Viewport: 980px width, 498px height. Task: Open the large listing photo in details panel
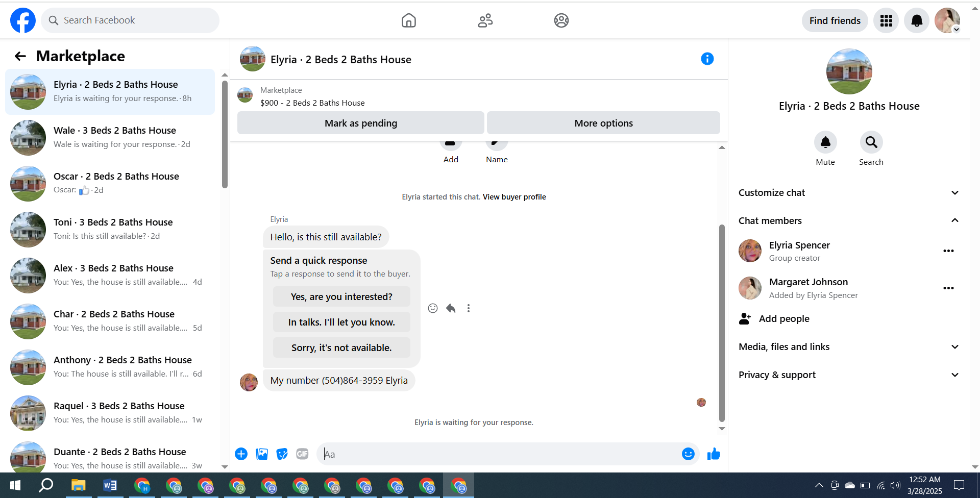[x=849, y=71]
